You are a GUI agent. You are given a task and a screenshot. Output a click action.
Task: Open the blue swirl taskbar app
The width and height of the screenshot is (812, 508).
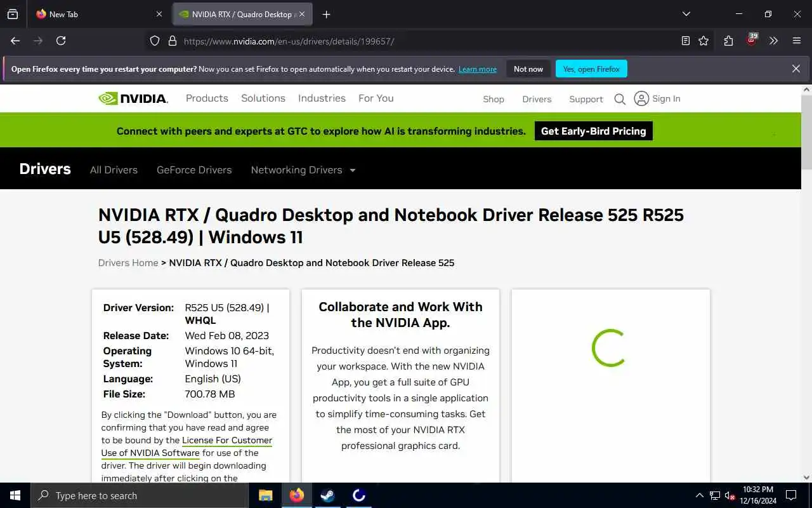click(359, 495)
